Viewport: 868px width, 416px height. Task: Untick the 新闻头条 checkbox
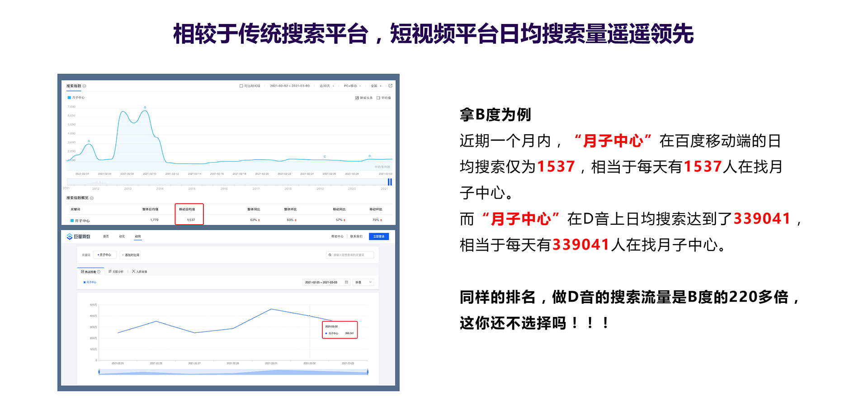click(x=357, y=98)
